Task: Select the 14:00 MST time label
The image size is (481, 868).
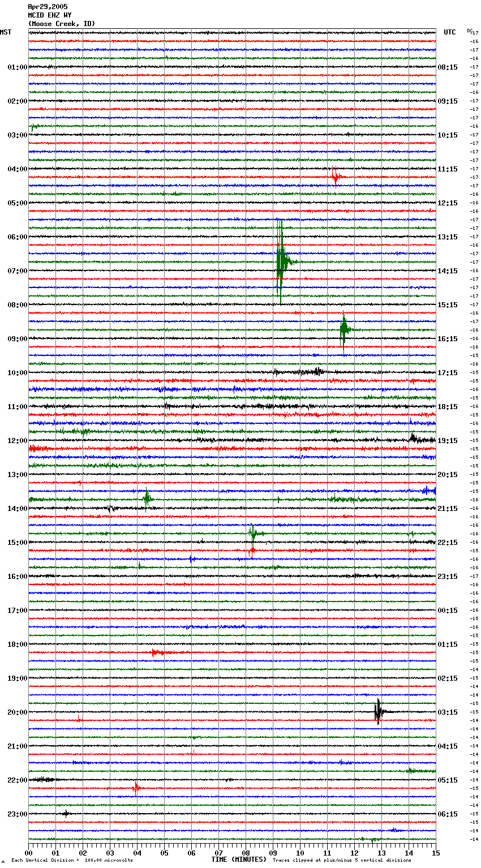Action: coord(18,509)
